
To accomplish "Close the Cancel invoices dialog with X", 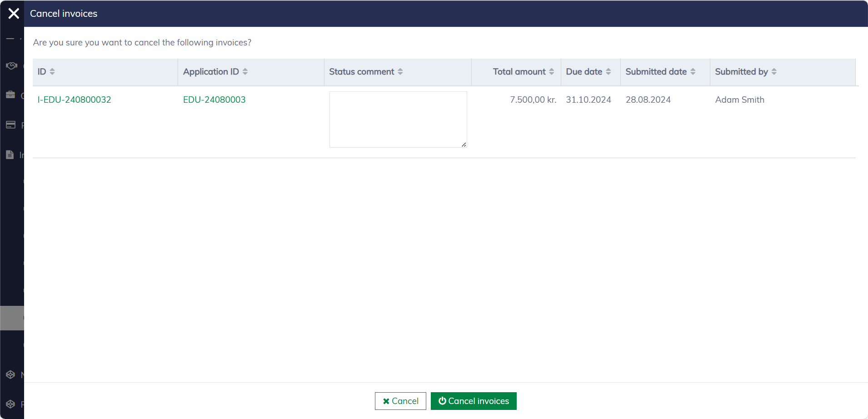I will [x=14, y=14].
